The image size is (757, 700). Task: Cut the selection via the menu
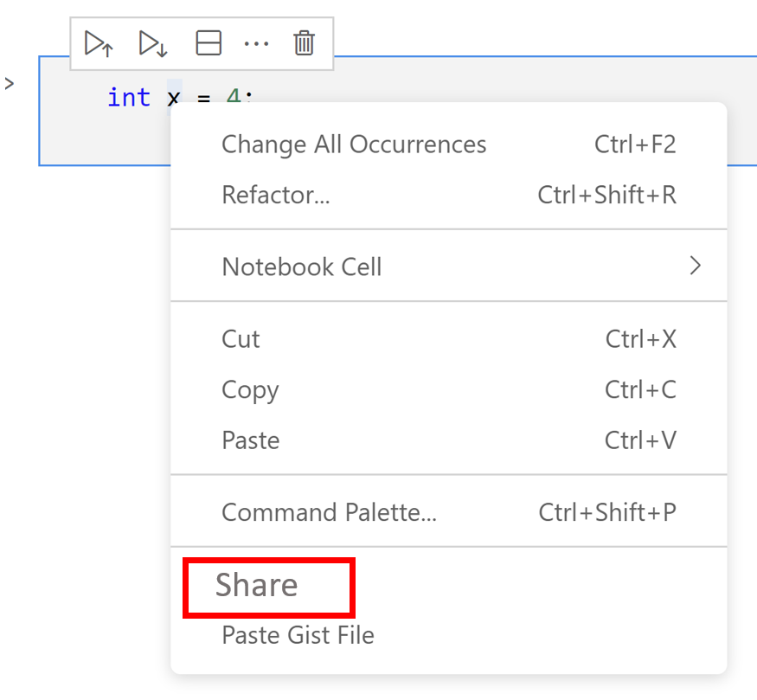coord(240,339)
